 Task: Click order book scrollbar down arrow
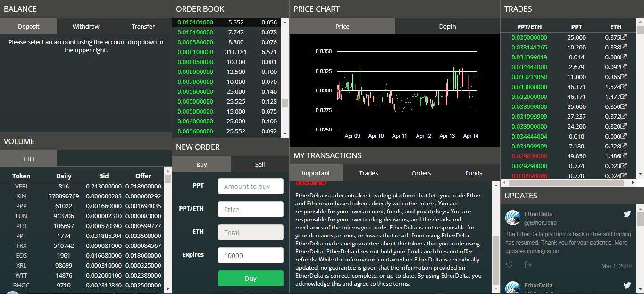(285, 134)
